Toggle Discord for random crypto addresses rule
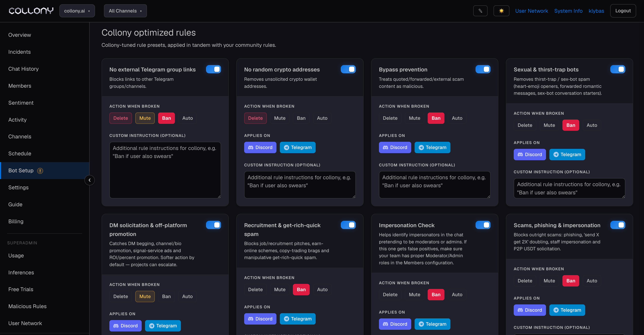Viewport: 644px width, 335px height. (x=260, y=147)
